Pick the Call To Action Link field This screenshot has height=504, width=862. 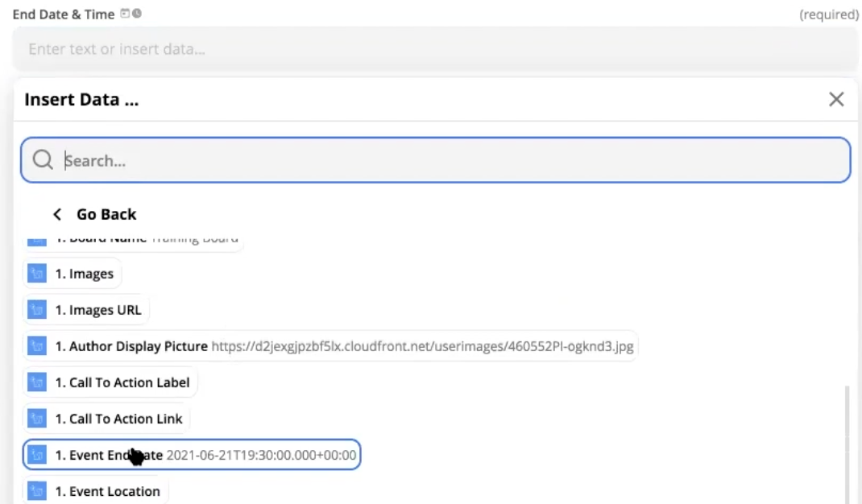tap(118, 419)
